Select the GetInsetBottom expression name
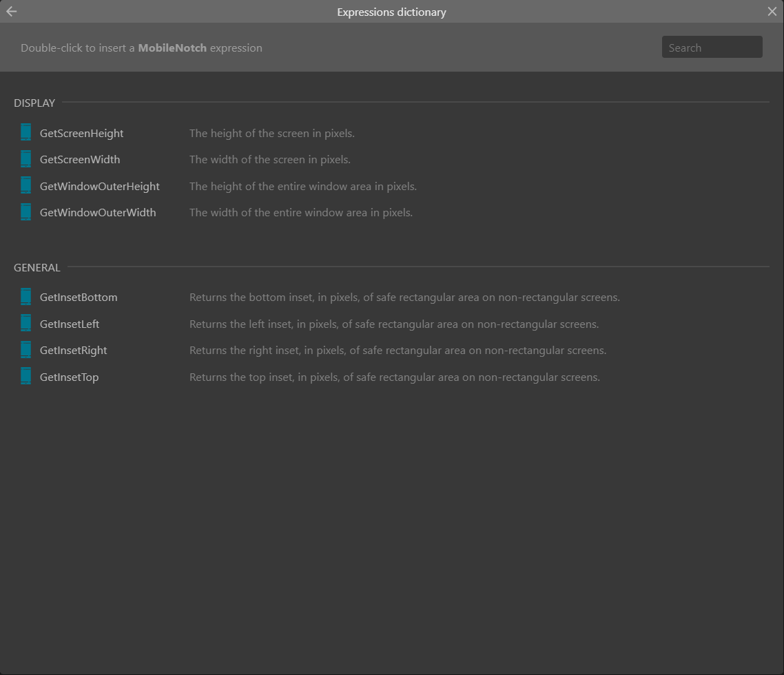Image resolution: width=784 pixels, height=675 pixels. (79, 298)
